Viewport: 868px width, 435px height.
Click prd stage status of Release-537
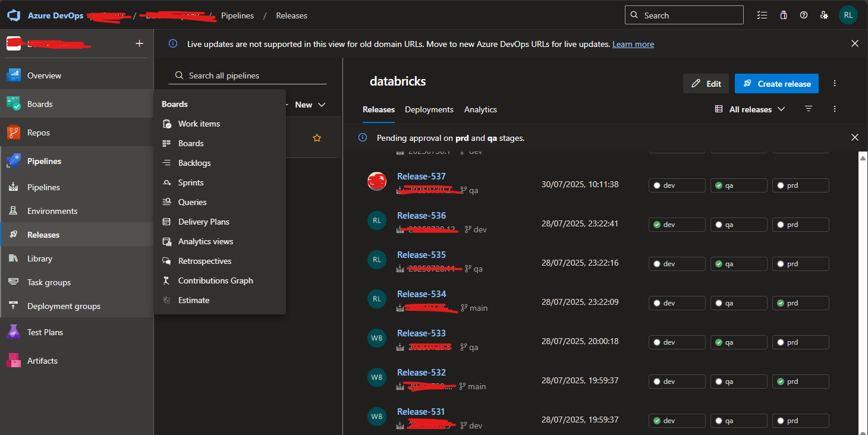coord(801,185)
